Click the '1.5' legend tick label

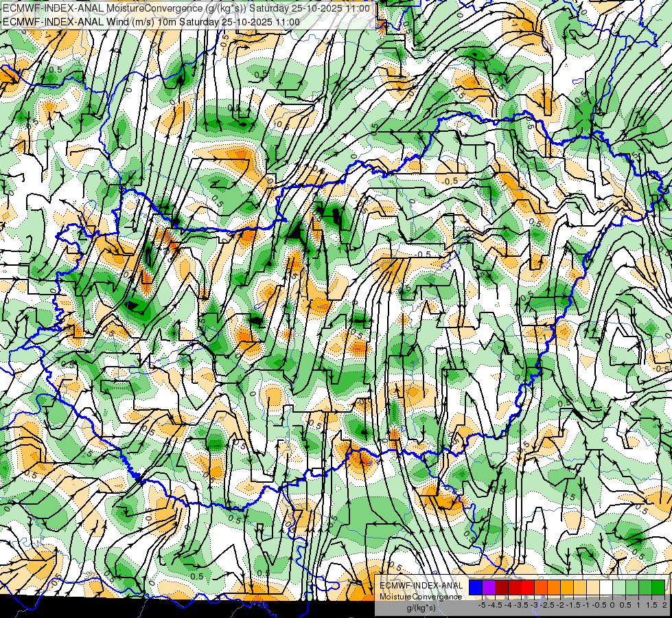[x=651, y=605]
